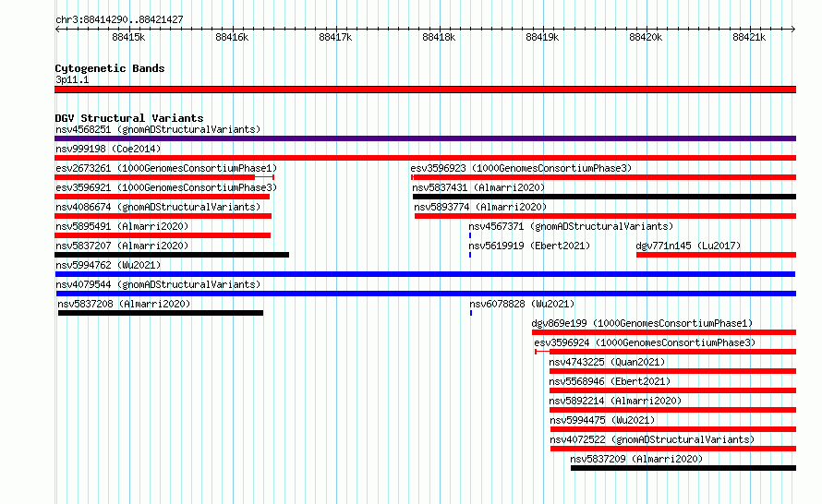This screenshot has width=822, height=504.
Task: Click the 88416k ruler tick label
Action: [x=232, y=37]
